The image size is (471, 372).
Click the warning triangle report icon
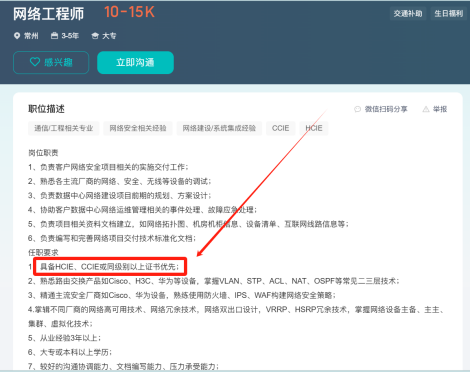426,109
